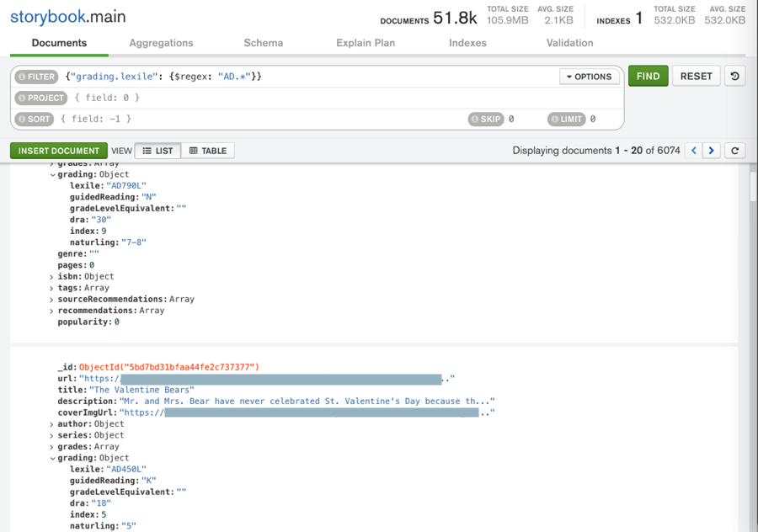Click the lexile value "AD450L"
This screenshot has width=758, height=532.
126,470
